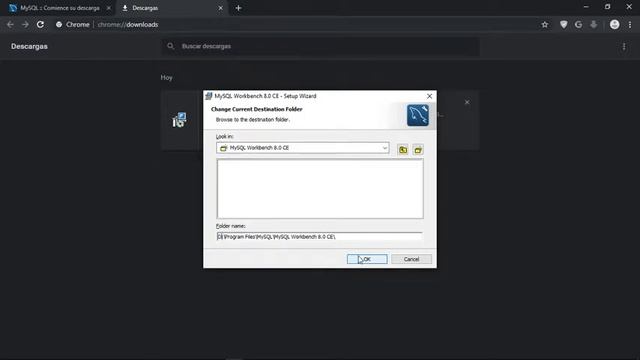Image resolution: width=640 pixels, height=360 pixels.
Task: Go forward in Chrome
Action: (25, 24)
